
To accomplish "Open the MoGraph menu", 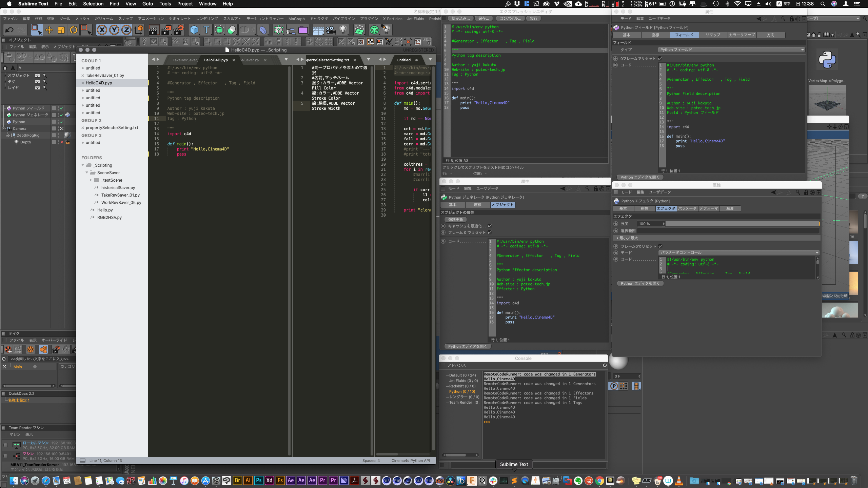I will [x=296, y=19].
